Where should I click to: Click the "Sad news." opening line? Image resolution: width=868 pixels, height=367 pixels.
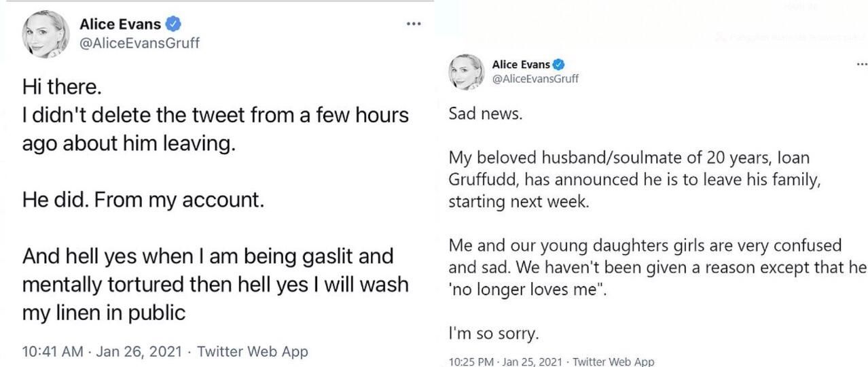[x=486, y=113]
